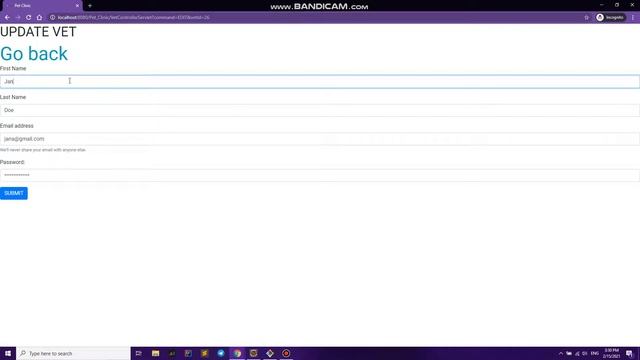The height and width of the screenshot is (360, 640).
Task: Open the Incognito profile indicator
Action: 610,18
